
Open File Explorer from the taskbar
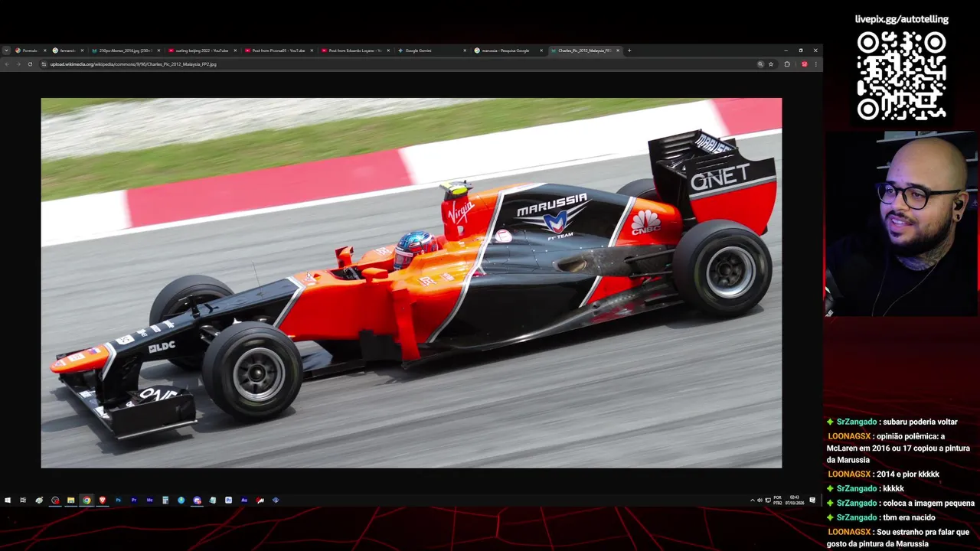click(70, 500)
